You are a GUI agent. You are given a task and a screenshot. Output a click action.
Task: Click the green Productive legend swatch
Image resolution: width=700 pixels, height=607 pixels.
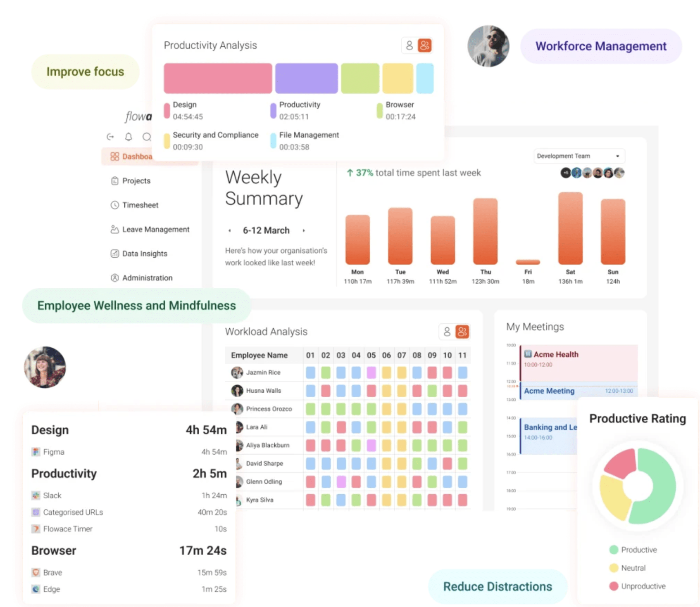(613, 550)
